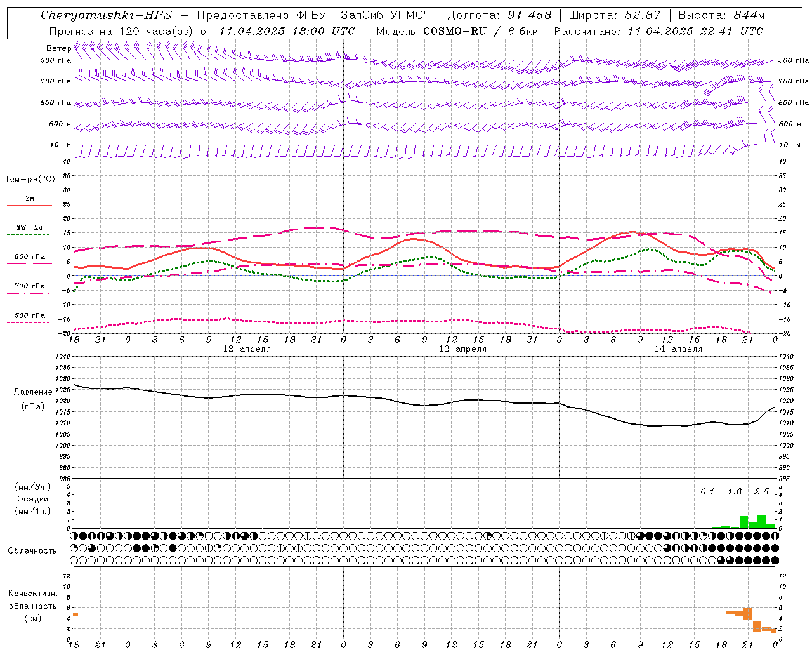Click the "Td 2м" dew point legend entry
This screenshot has height=650, width=812.
(30, 227)
